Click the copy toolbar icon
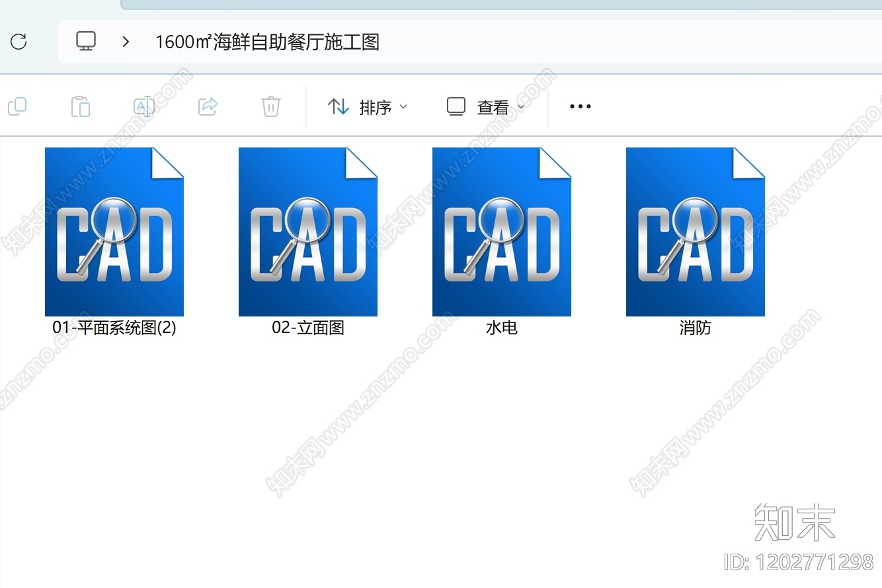This screenshot has width=882, height=588. click(x=17, y=106)
